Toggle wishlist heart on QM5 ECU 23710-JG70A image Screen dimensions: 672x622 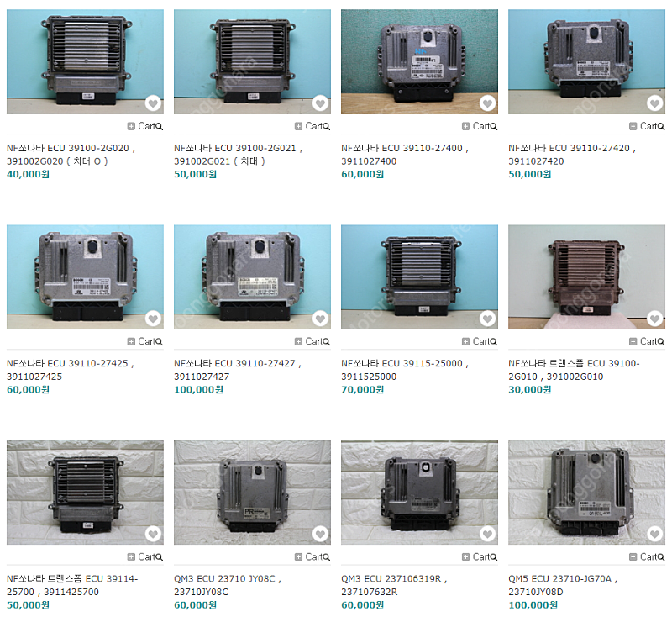pyautogui.click(x=654, y=534)
